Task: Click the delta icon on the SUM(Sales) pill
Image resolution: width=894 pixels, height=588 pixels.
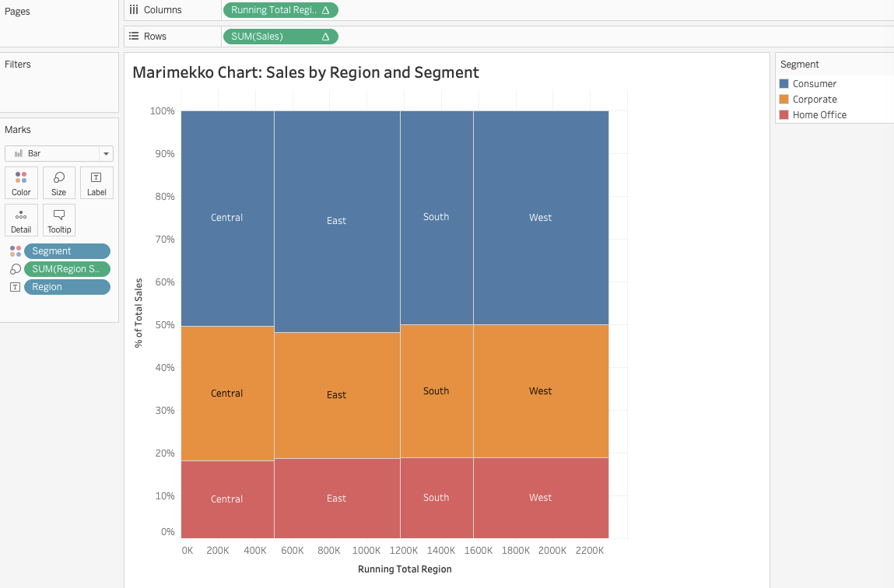Action: click(x=327, y=36)
